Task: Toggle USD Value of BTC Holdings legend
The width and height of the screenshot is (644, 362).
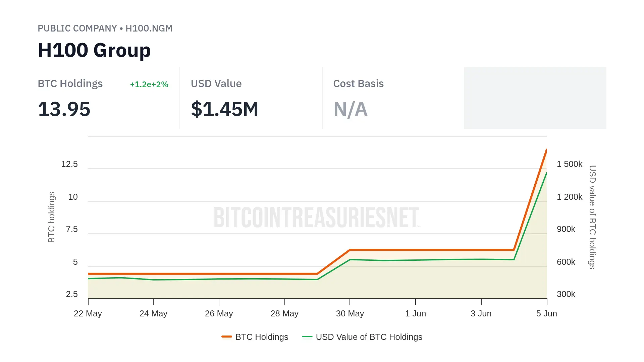Action: pyautogui.click(x=369, y=337)
